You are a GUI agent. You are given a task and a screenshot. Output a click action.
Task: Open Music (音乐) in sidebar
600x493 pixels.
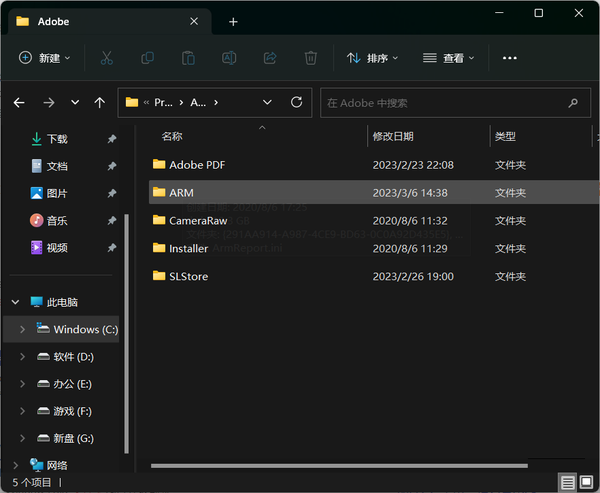(57, 220)
